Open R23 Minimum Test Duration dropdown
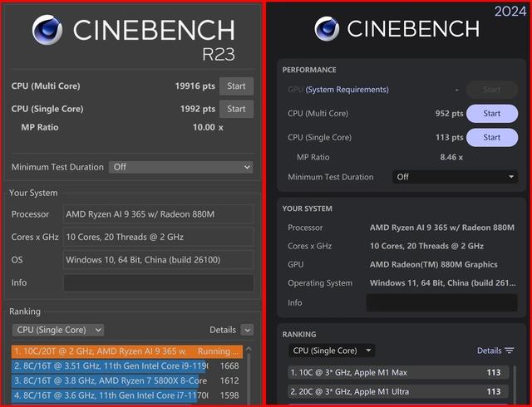 tap(181, 167)
